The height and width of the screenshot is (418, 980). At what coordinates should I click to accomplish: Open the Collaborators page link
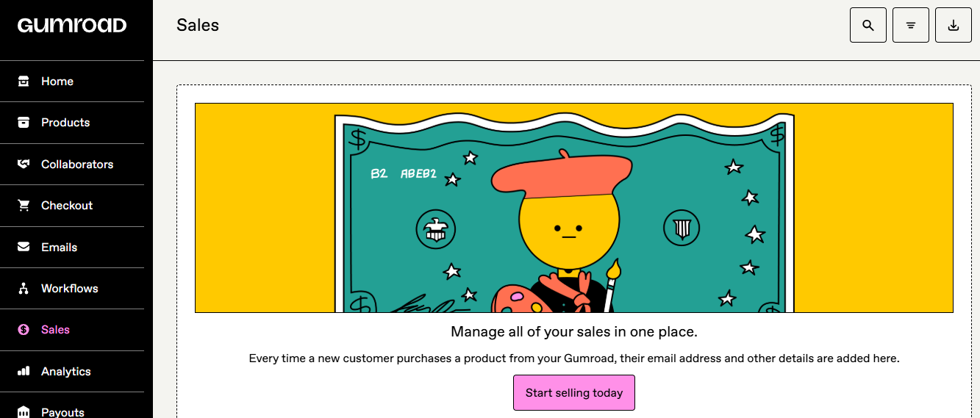(72, 165)
